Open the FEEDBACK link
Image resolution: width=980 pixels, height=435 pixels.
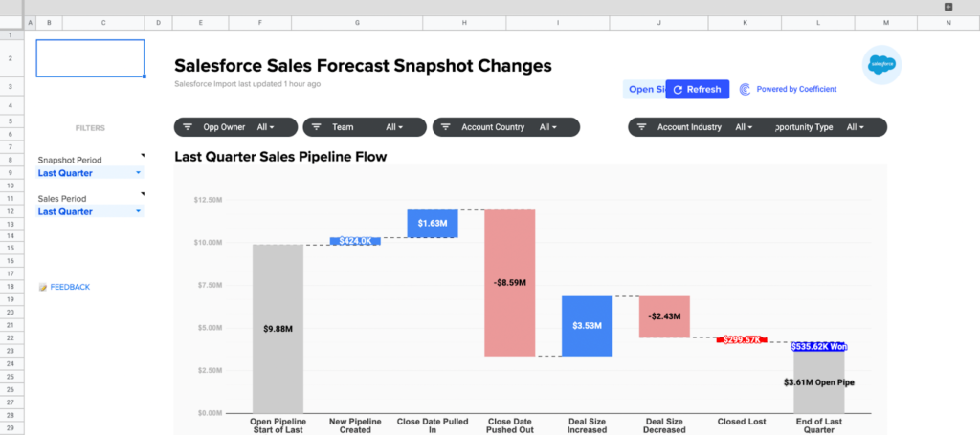point(70,287)
